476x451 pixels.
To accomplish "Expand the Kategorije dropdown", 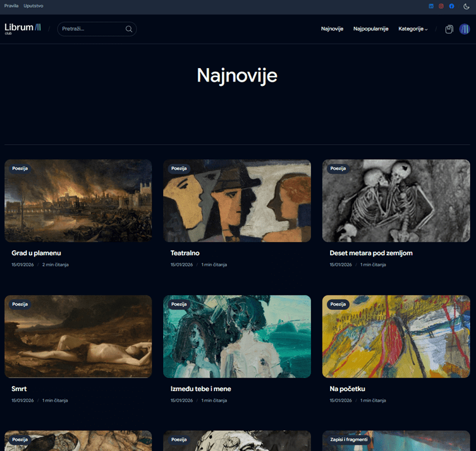I will click(413, 29).
